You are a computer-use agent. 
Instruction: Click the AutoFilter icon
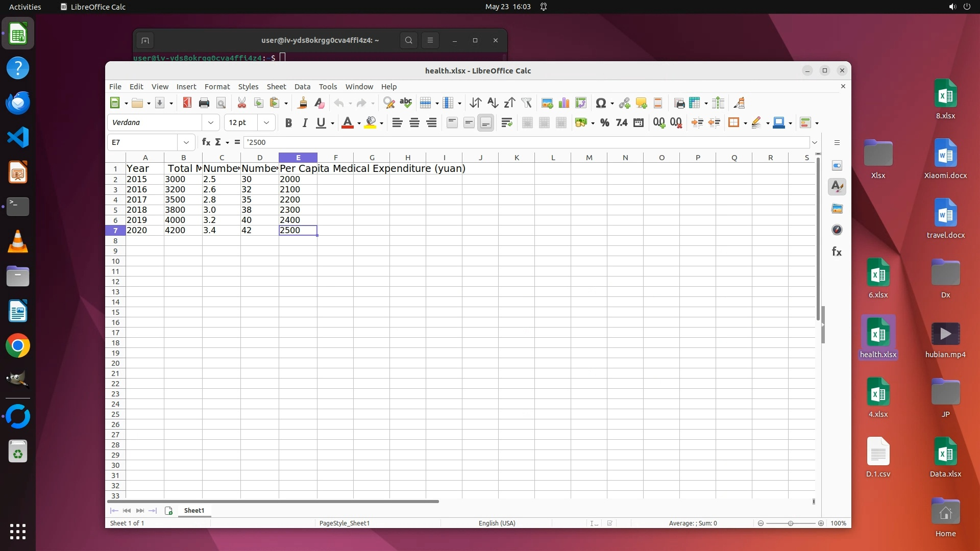(526, 103)
